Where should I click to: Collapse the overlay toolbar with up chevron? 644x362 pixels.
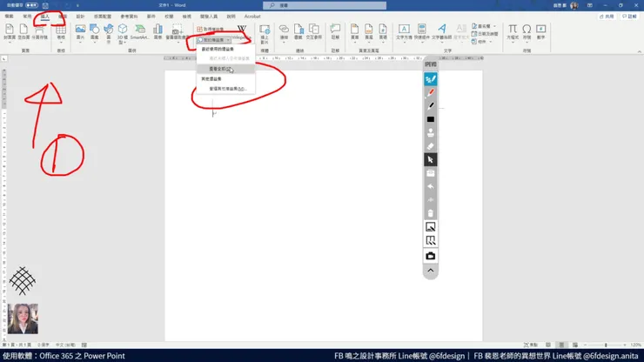pyautogui.click(x=431, y=271)
